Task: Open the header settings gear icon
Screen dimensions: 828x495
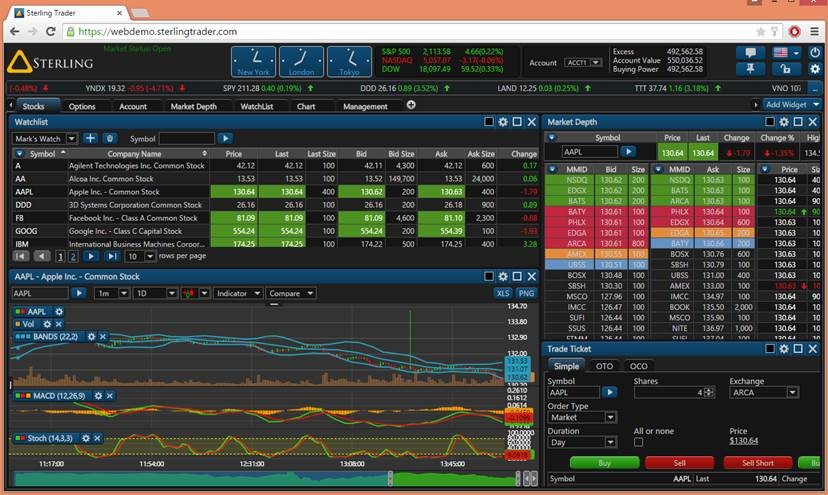Action: (815, 69)
